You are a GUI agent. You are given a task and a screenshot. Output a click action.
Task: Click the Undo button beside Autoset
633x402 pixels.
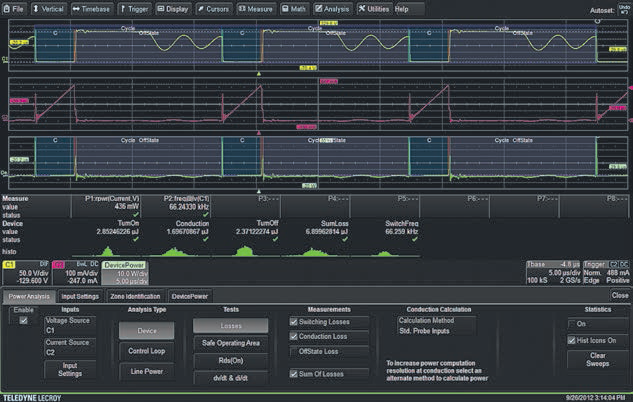pyautogui.click(x=625, y=8)
